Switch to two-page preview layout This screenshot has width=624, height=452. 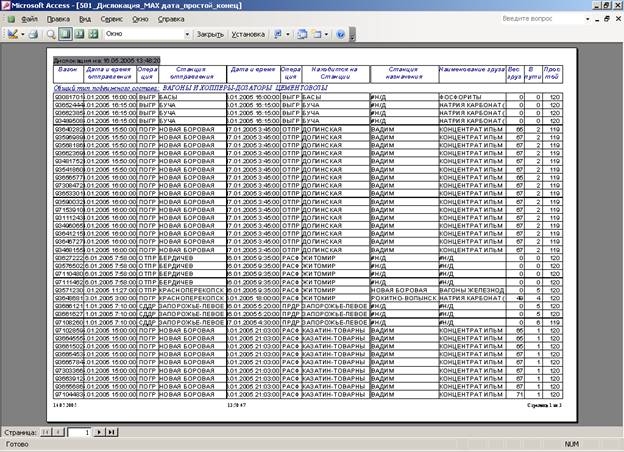point(79,34)
